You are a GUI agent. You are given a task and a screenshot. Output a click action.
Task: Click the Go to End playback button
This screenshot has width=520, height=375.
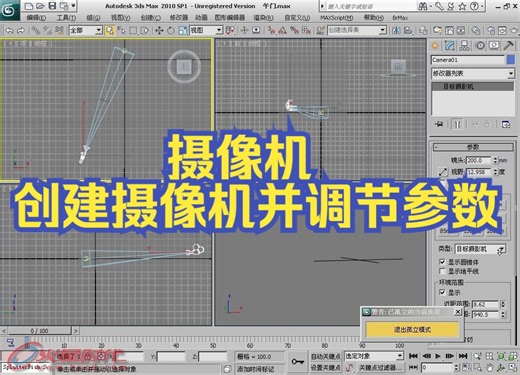[463, 356]
